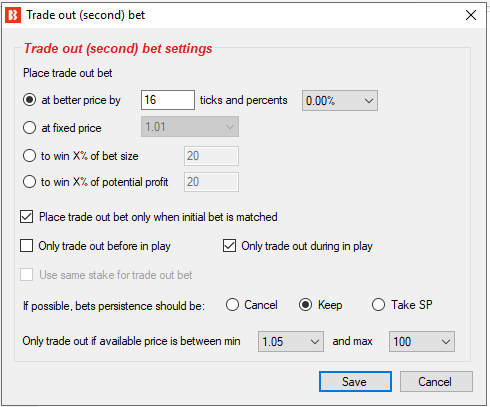Viewport: 490px width, 407px height.
Task: Open the 0.00% percents dropdown
Action: tap(340, 100)
